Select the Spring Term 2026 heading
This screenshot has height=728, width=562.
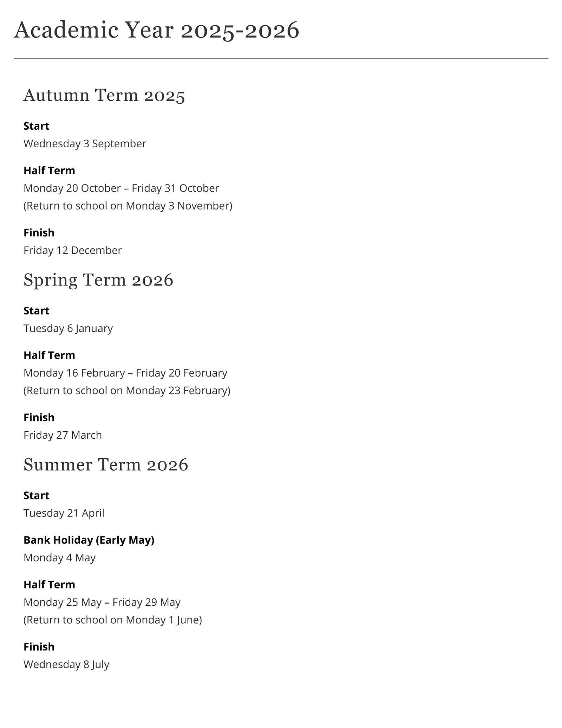tap(98, 280)
